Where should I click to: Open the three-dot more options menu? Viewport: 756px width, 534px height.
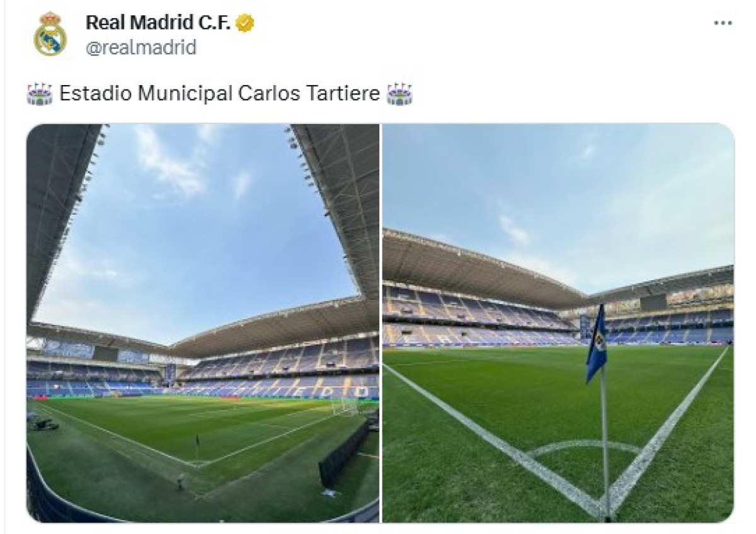(723, 23)
